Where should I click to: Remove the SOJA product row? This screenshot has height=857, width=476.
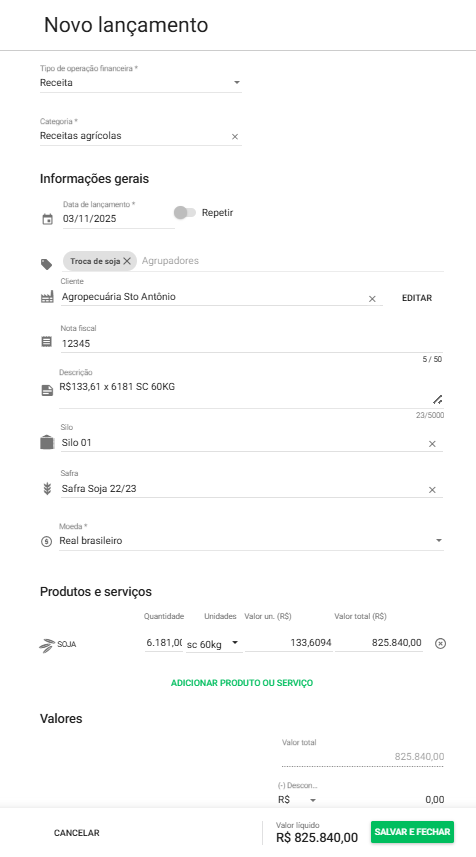[x=440, y=643]
